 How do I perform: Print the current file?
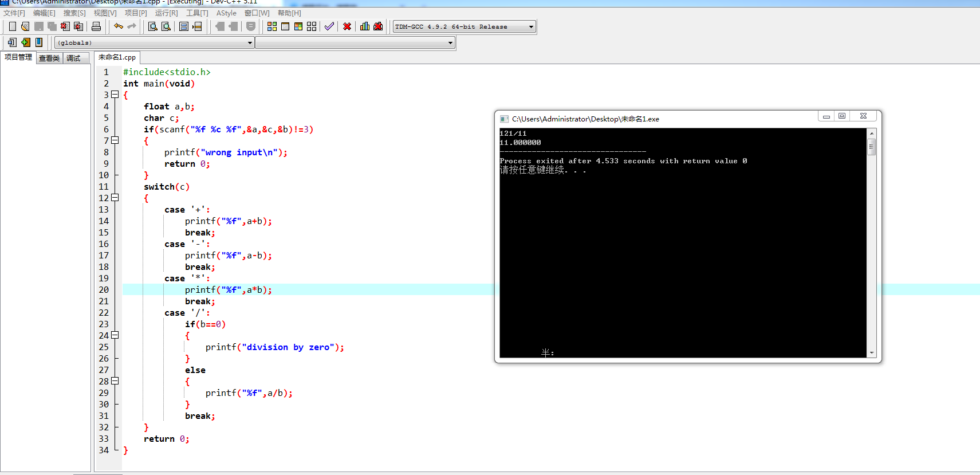(x=96, y=26)
